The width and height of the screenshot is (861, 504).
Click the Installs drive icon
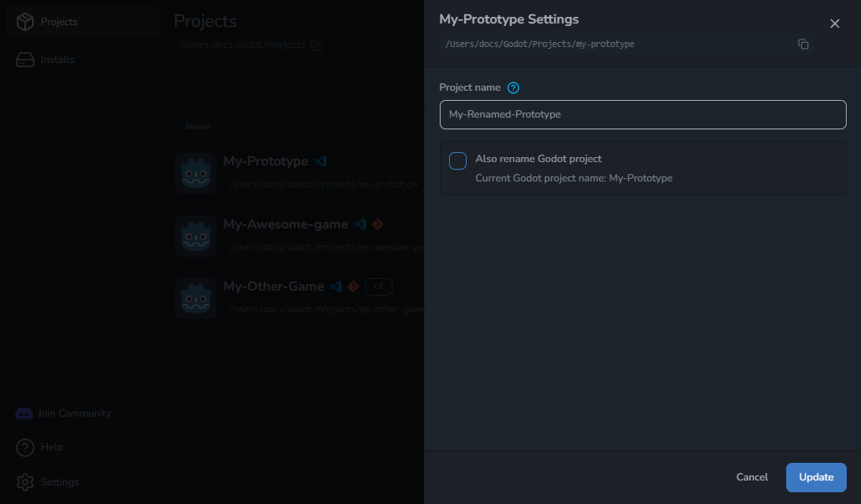point(24,60)
